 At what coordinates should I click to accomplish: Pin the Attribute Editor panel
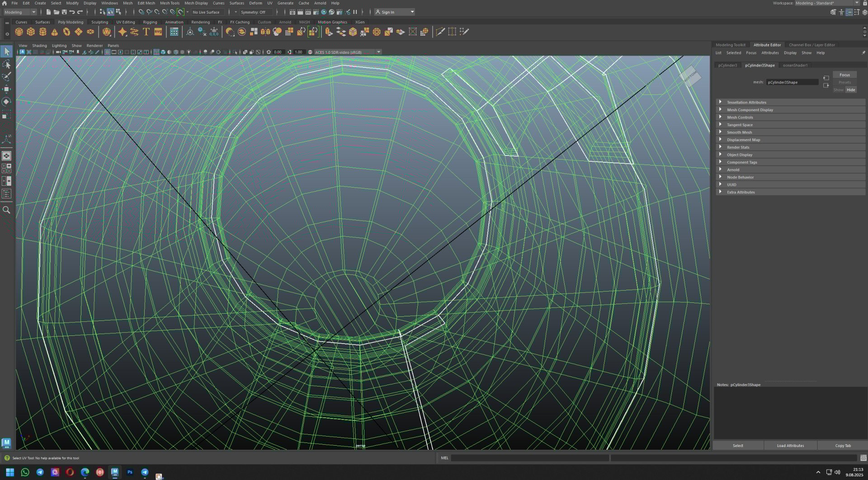pyautogui.click(x=863, y=53)
